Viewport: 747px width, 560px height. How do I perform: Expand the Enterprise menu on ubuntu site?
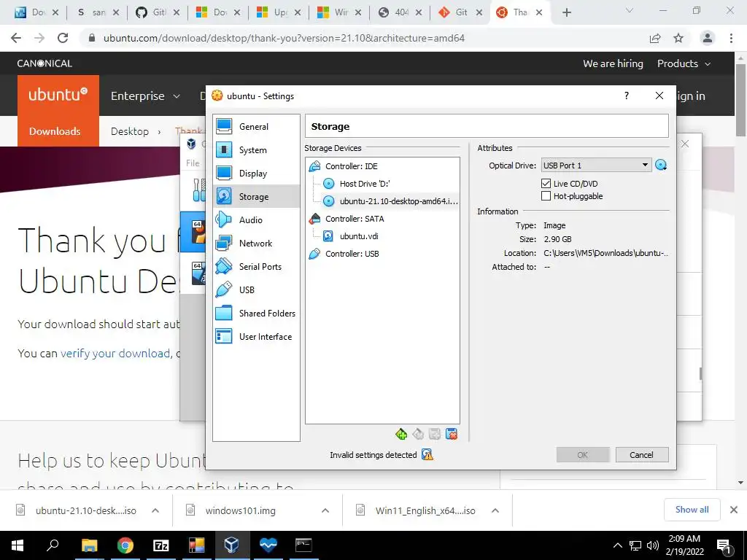145,96
